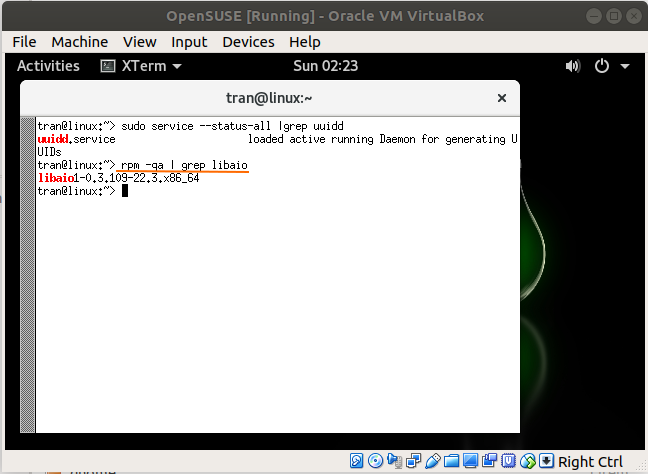Viewport: 648px width, 474px height.
Task: Close the tran@linux xterm window
Action: (502, 98)
